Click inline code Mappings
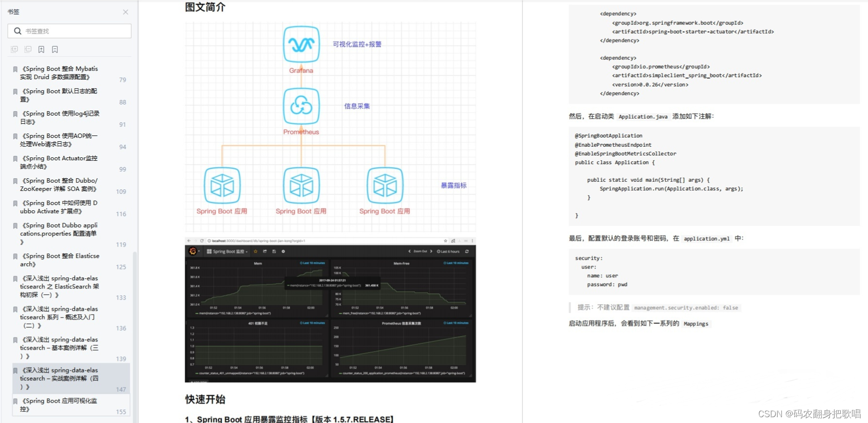 696,324
